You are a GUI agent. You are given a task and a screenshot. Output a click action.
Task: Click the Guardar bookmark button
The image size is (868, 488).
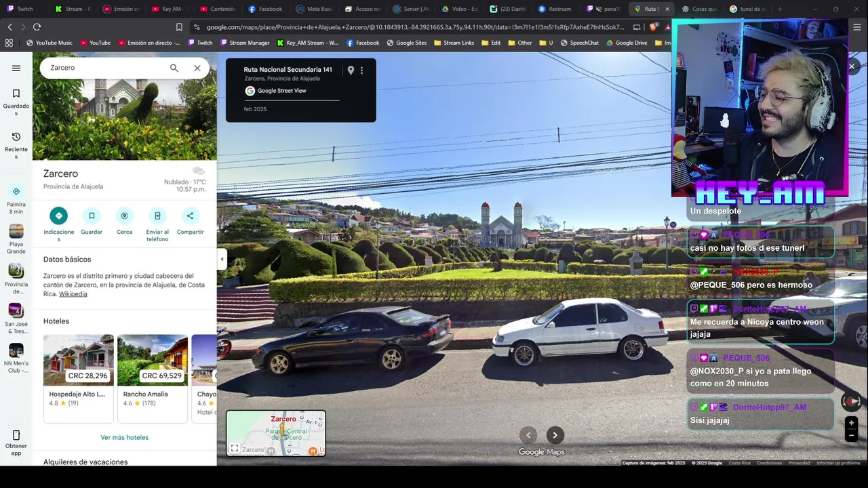click(92, 216)
